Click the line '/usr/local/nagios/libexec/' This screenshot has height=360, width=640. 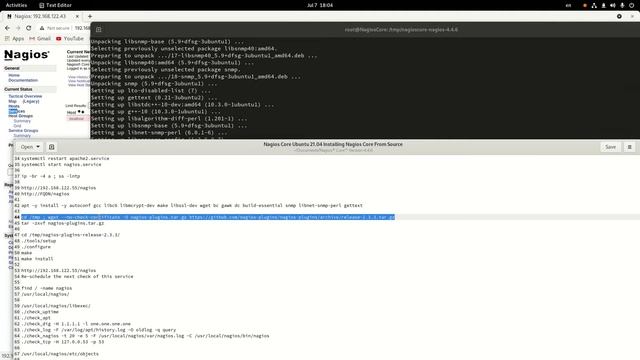56,306
